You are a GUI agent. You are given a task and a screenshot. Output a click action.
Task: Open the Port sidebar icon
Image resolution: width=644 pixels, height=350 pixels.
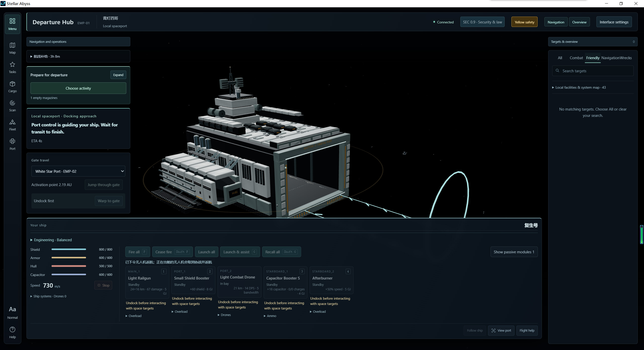[x=12, y=144]
